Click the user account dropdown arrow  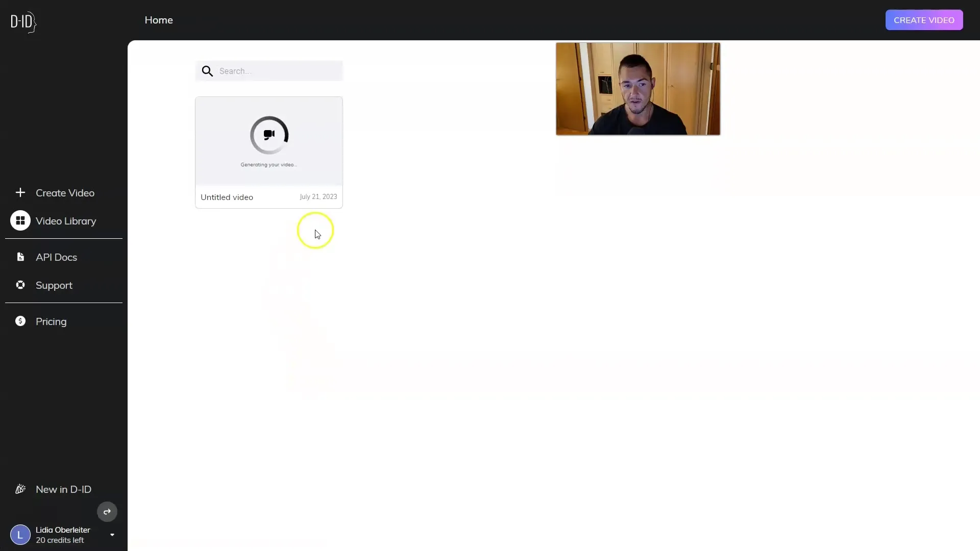pyautogui.click(x=112, y=534)
